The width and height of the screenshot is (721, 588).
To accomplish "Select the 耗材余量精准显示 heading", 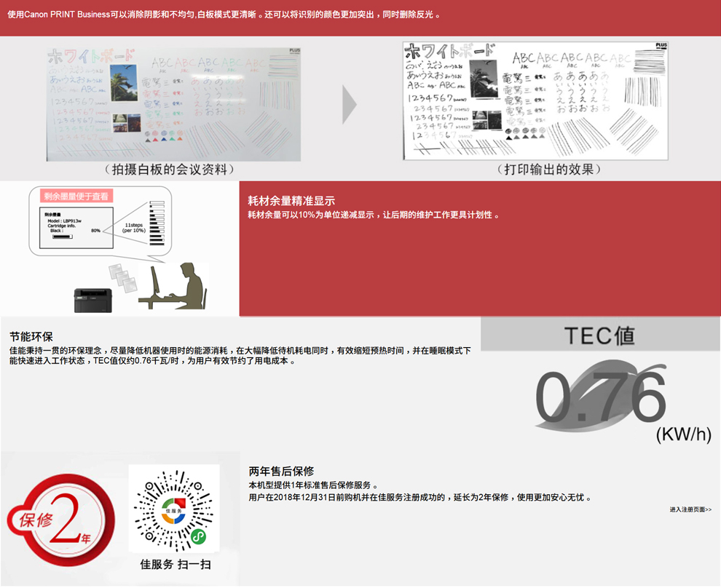I will [x=291, y=201].
